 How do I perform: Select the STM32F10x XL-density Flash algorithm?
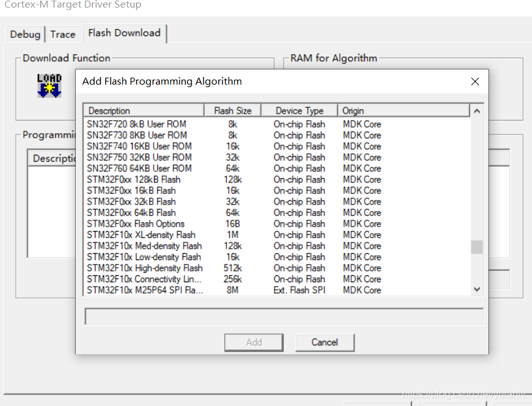(x=144, y=234)
